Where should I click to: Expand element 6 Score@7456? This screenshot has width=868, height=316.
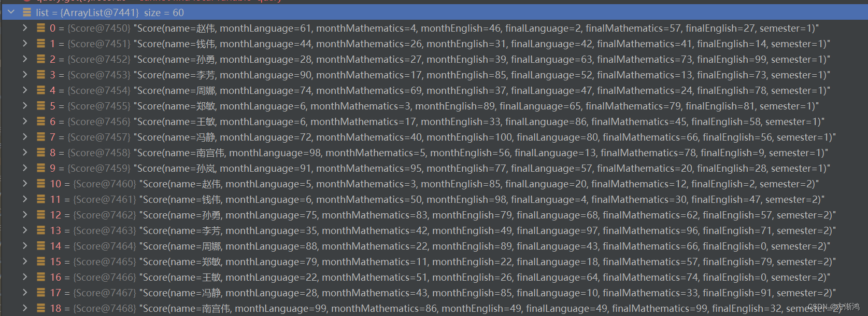coord(25,121)
